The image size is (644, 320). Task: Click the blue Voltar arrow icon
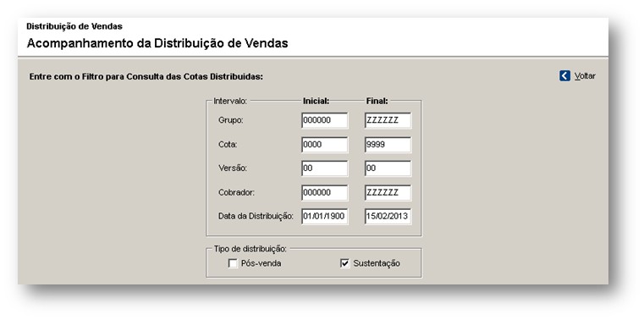point(564,76)
